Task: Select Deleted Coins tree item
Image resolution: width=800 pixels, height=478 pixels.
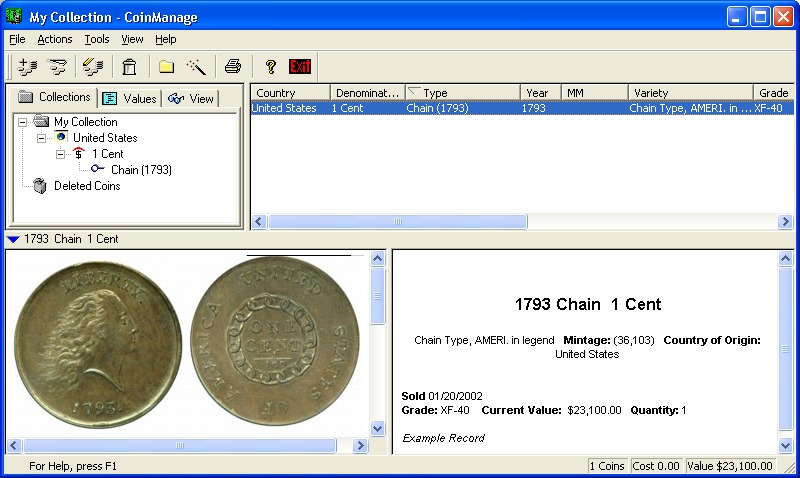Action: (x=87, y=186)
